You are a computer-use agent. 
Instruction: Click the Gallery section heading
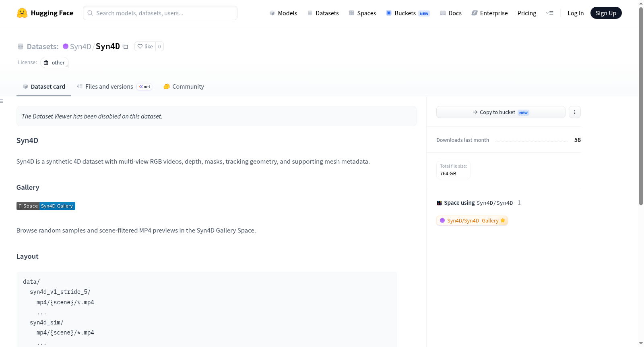coord(28,187)
